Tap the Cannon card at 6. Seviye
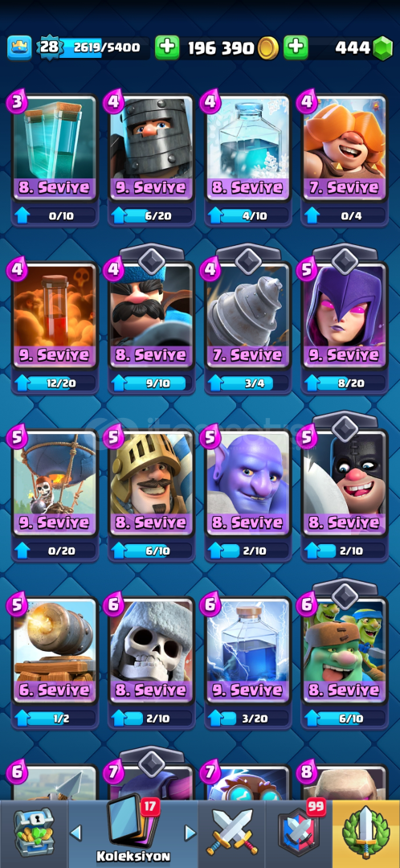Viewport: 400px width, 868px height. pyautogui.click(x=55, y=662)
